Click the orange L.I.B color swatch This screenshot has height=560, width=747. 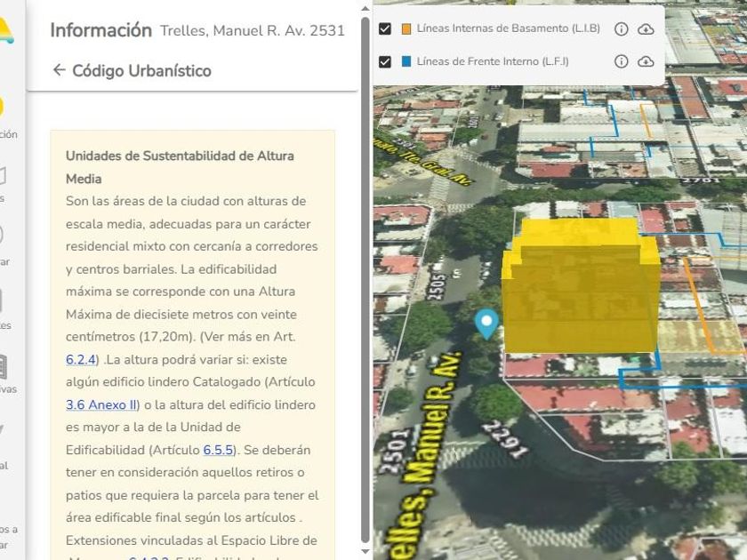pyautogui.click(x=406, y=29)
